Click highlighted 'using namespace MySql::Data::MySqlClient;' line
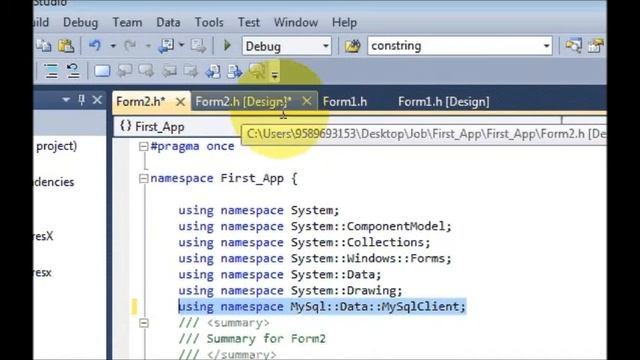This screenshot has width=640, height=360. tap(322, 307)
